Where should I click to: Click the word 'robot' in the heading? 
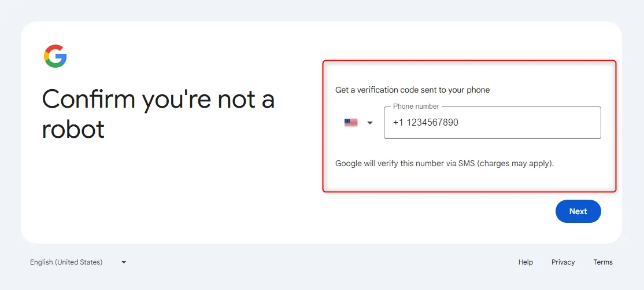(73, 129)
